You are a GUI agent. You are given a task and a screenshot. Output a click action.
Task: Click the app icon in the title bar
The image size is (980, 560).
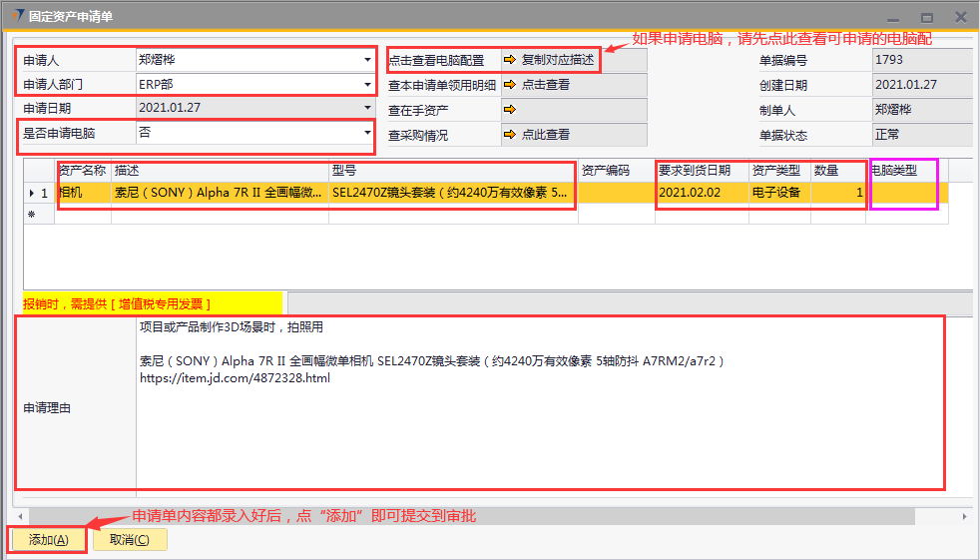coord(16,17)
